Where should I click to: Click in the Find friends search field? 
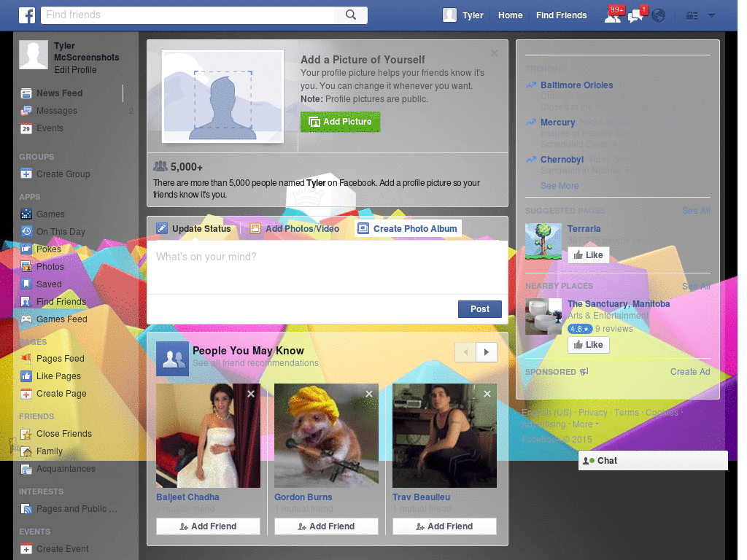tap(188, 15)
